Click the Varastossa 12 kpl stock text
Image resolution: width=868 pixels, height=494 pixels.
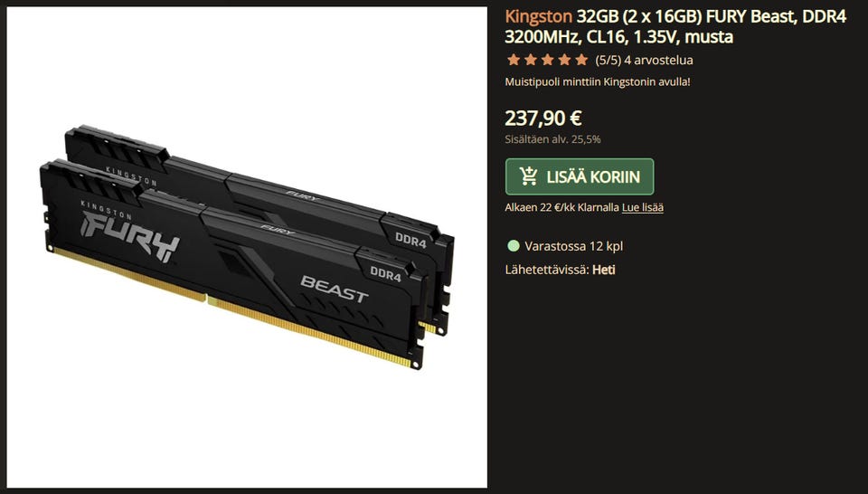pyautogui.click(x=573, y=246)
